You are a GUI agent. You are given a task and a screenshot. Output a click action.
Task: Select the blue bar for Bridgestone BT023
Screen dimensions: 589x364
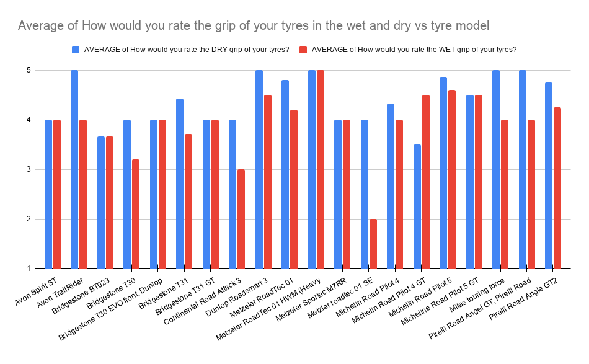point(100,202)
